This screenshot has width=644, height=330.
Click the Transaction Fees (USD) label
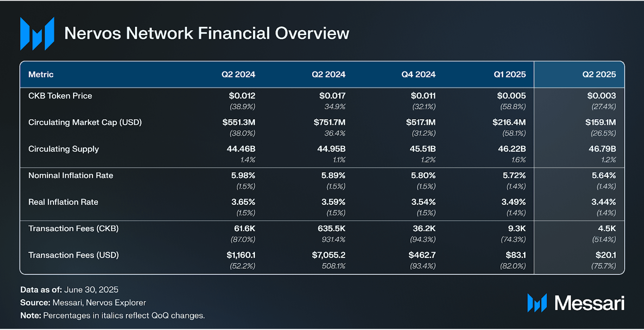pos(73,255)
